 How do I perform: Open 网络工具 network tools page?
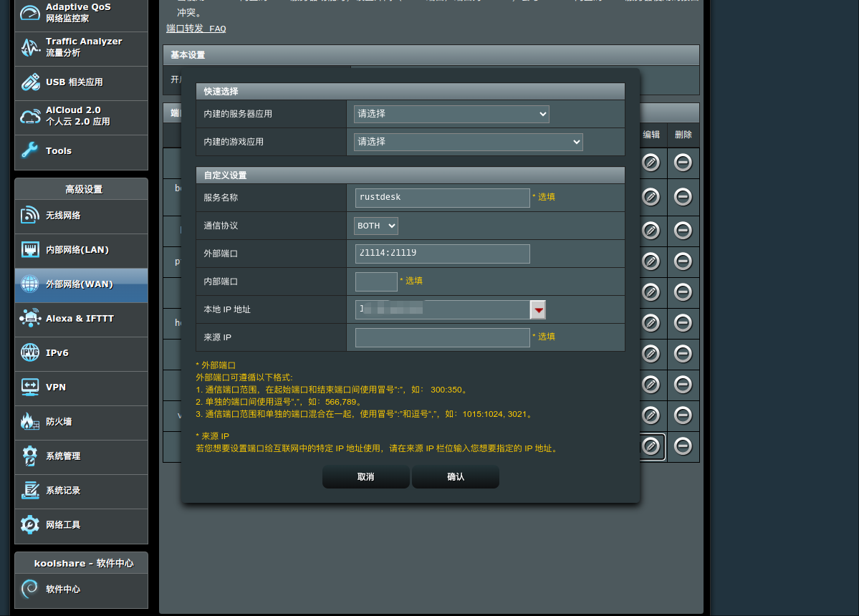pyautogui.click(x=81, y=525)
